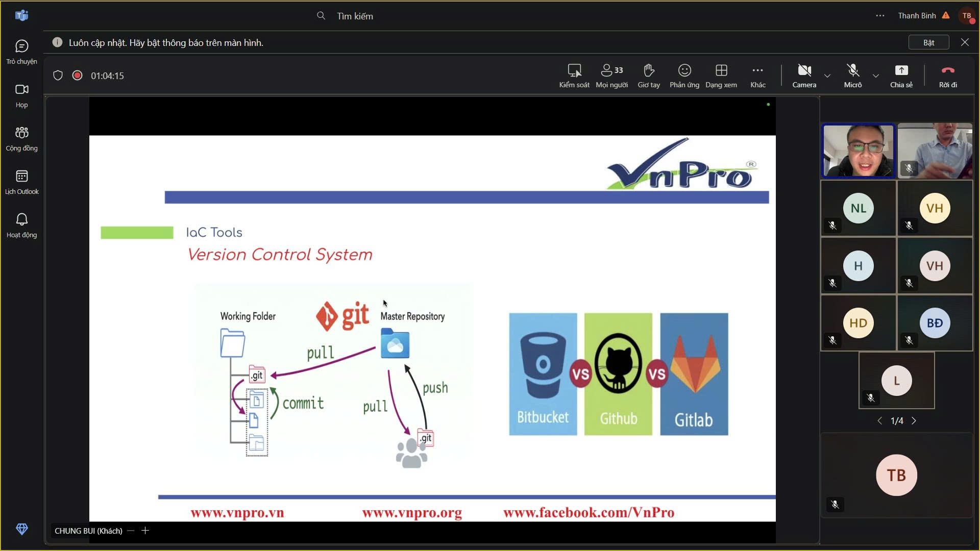Viewport: 980px width, 551px height.
Task: Go to next participants page arrow
Action: point(914,421)
